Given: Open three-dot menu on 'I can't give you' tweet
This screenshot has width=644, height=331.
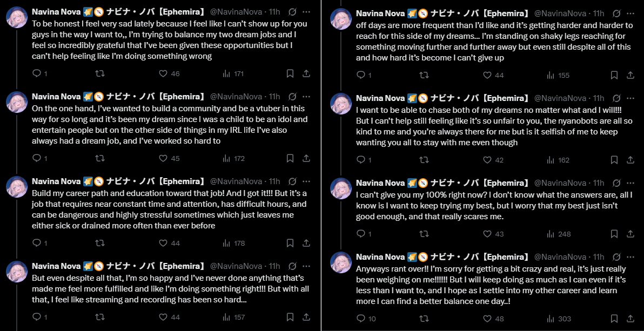Looking at the screenshot, I should click(630, 183).
